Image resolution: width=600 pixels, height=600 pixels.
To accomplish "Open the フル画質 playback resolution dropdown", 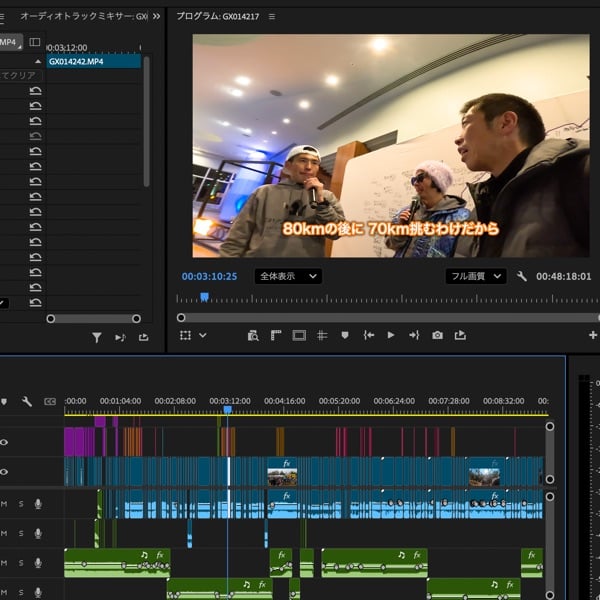I will pos(476,276).
